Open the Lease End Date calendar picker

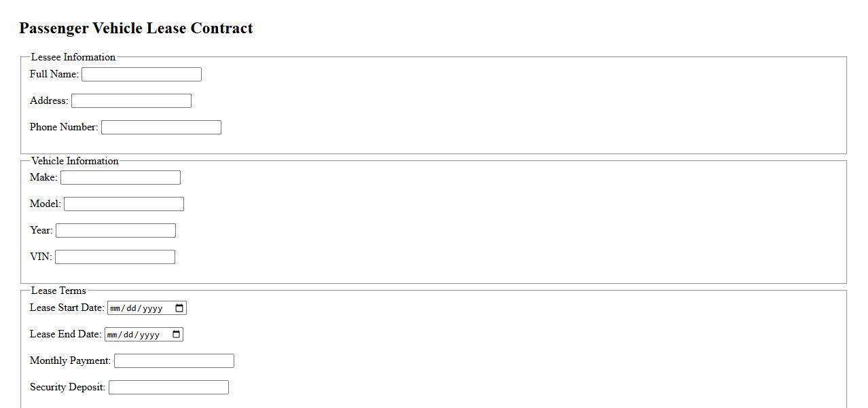click(x=177, y=335)
